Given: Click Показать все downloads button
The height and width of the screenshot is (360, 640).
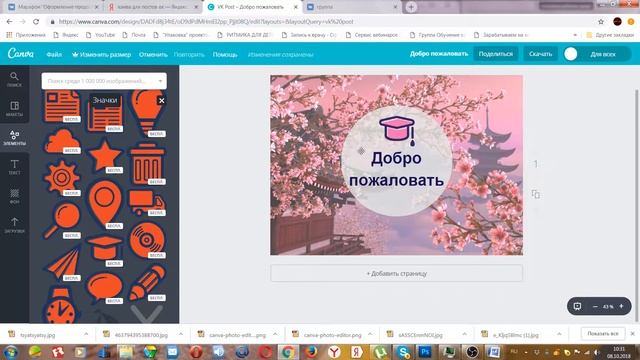Looking at the screenshot, I should pyautogui.click(x=603, y=334).
